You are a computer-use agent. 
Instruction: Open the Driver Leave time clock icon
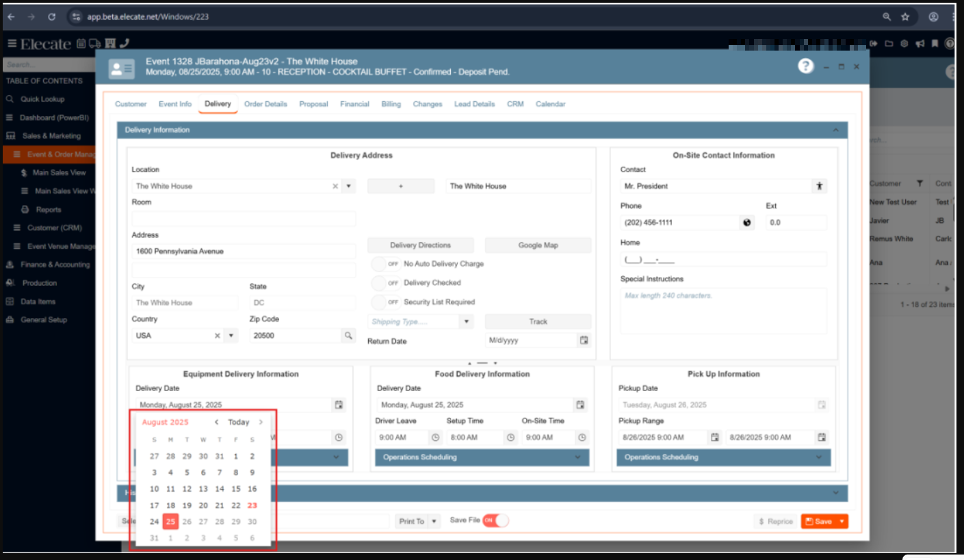(435, 438)
